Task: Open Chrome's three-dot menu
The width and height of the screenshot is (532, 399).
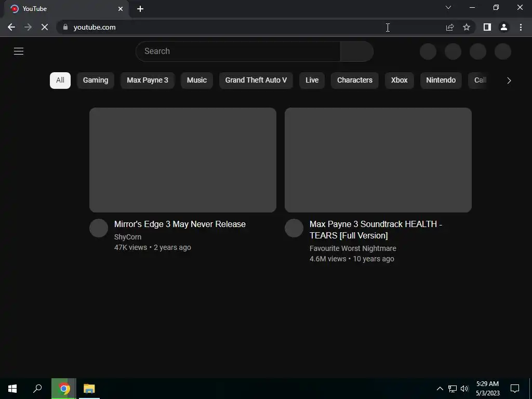Action: point(521,27)
